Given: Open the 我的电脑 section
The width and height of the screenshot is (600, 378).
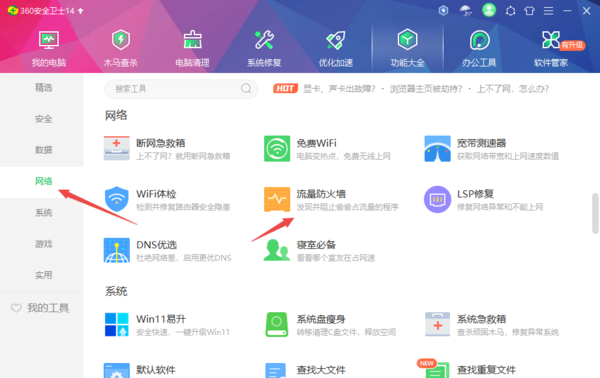Looking at the screenshot, I should pos(49,48).
